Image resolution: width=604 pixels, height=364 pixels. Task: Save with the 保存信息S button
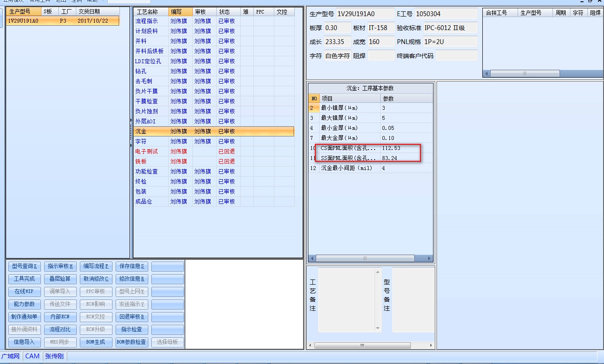(132, 266)
